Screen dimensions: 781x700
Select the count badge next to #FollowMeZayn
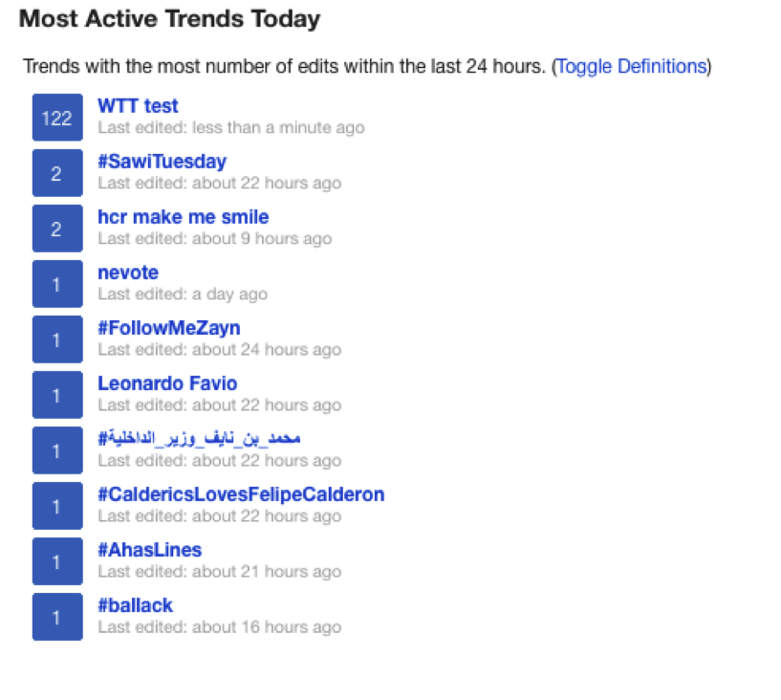click(57, 339)
